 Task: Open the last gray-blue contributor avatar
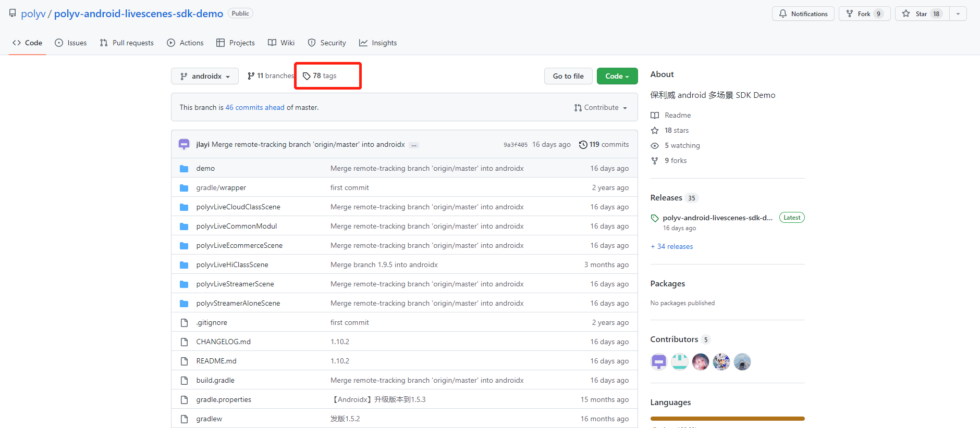tap(742, 361)
